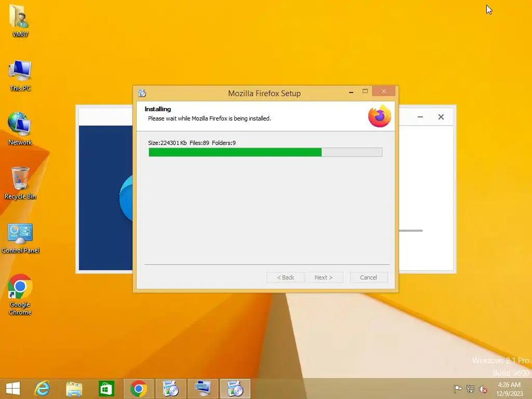The height and width of the screenshot is (399, 532).
Task: Select the Recycle Bin icon
Action: [20, 183]
